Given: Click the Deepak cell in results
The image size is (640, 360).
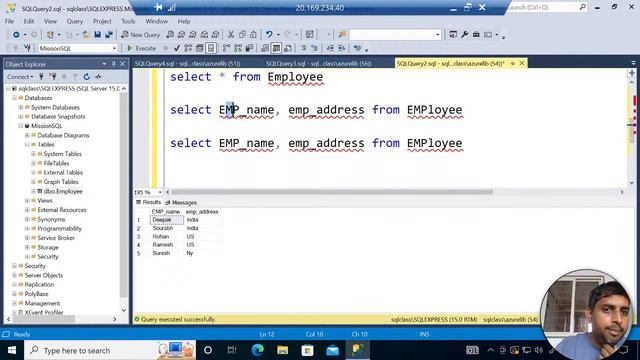Looking at the screenshot, I should pyautogui.click(x=167, y=220).
